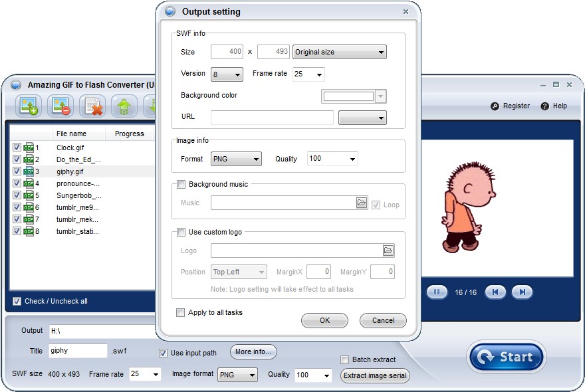Click the Cancel button
The width and height of the screenshot is (585, 392).
(383, 320)
